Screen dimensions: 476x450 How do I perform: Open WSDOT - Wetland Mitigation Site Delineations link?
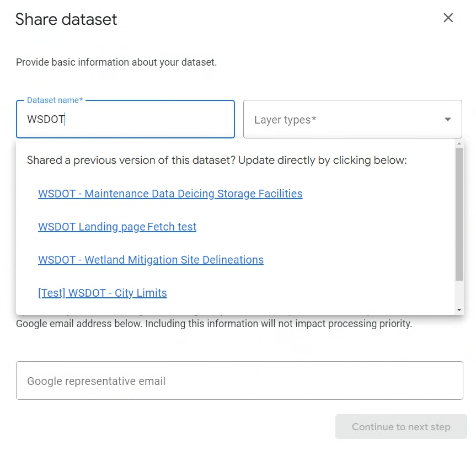pos(151,260)
